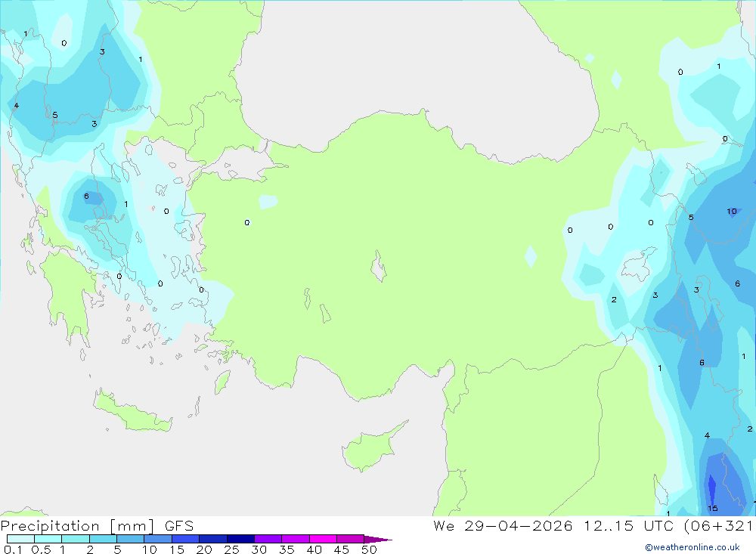Click the island of Crete on the map
This screenshot has height=554, width=756.
point(132,411)
